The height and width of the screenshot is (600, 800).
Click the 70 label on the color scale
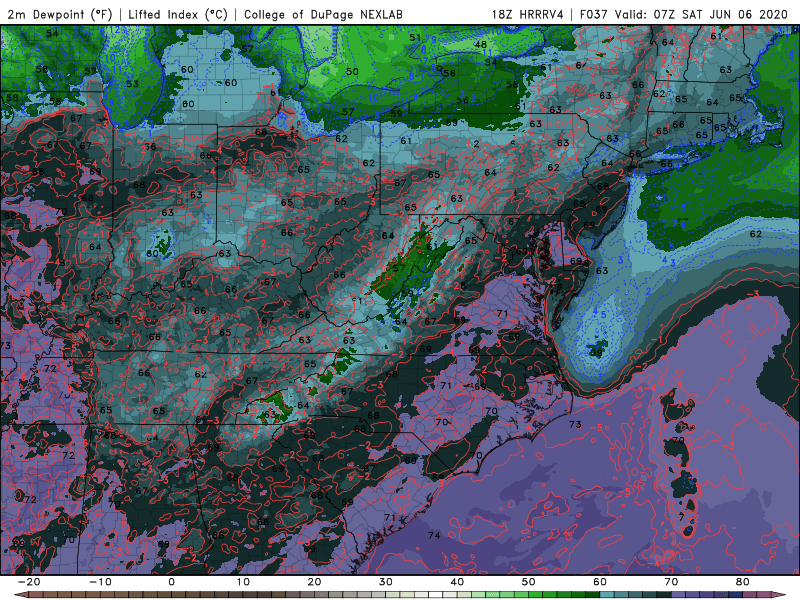coord(671,582)
